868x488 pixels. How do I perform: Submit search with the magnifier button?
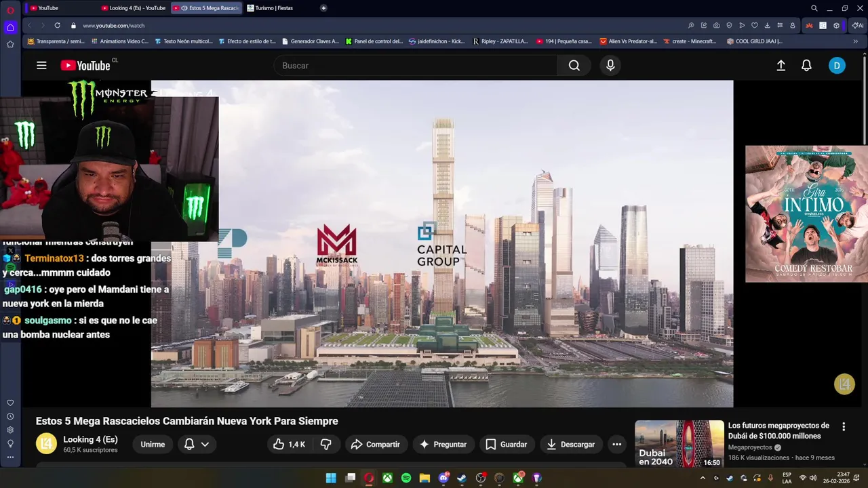574,66
